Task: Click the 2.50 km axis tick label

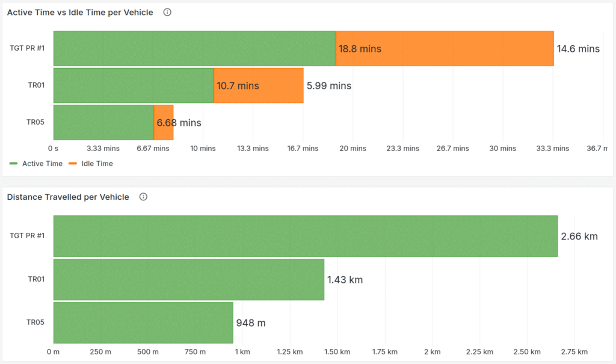Action: pos(527,352)
